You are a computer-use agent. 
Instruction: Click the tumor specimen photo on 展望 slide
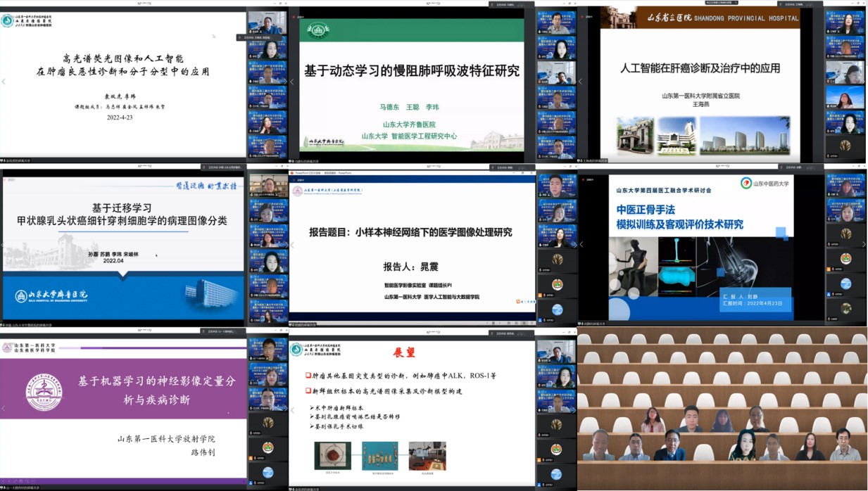click(x=332, y=455)
